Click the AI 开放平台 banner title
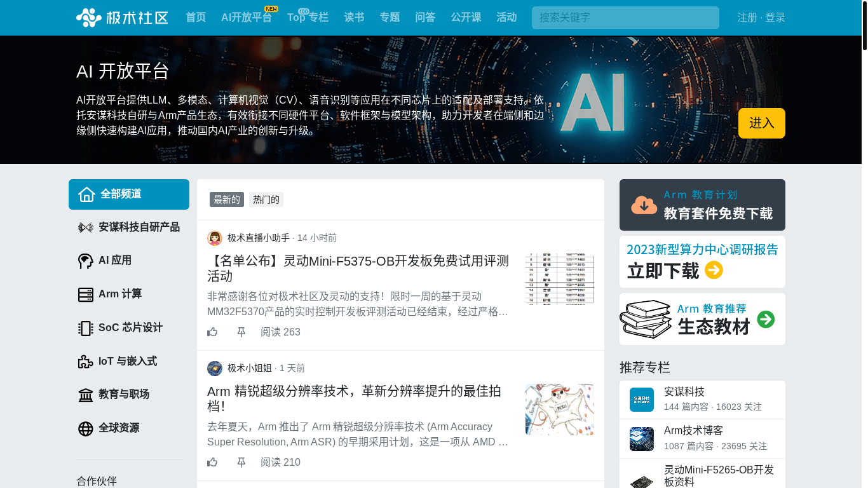Screen dimensions: 868x488 [x=123, y=71]
